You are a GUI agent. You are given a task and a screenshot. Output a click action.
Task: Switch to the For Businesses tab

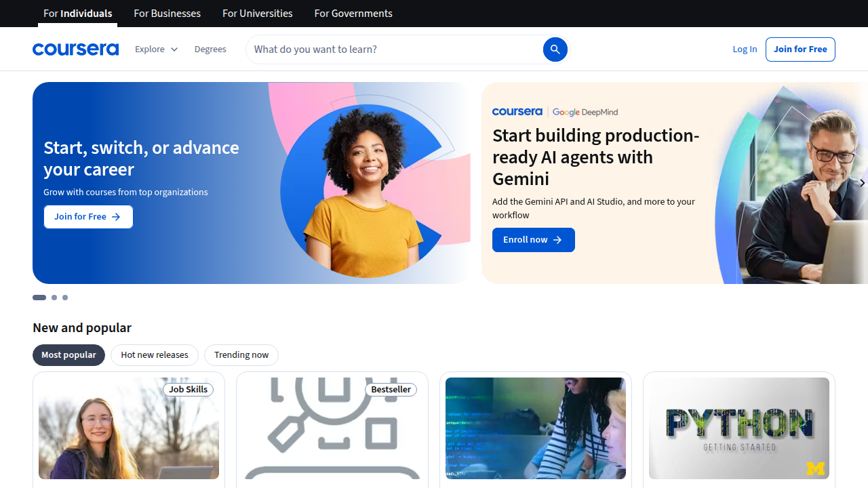coord(167,14)
